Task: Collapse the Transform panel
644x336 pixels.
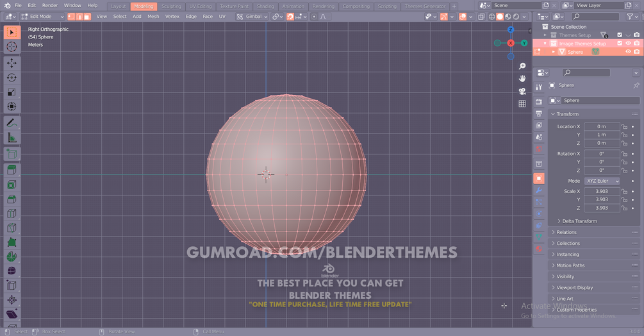Action: click(568, 113)
